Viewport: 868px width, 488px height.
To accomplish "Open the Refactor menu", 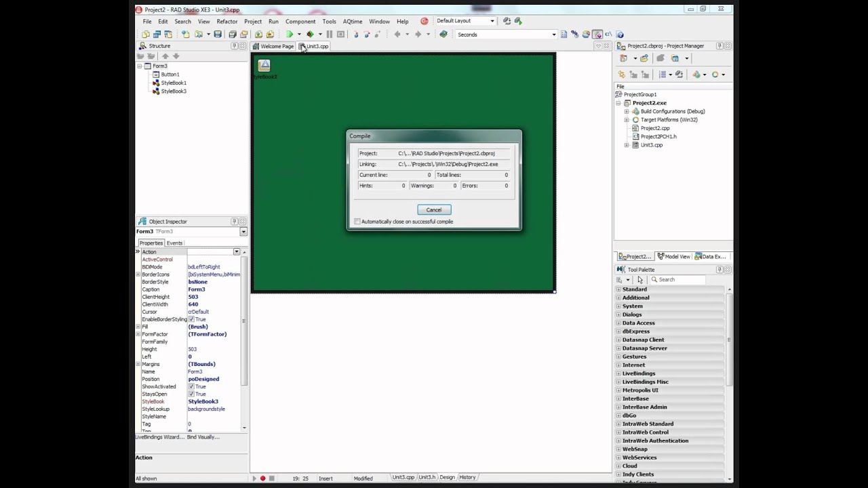I will [x=227, y=21].
